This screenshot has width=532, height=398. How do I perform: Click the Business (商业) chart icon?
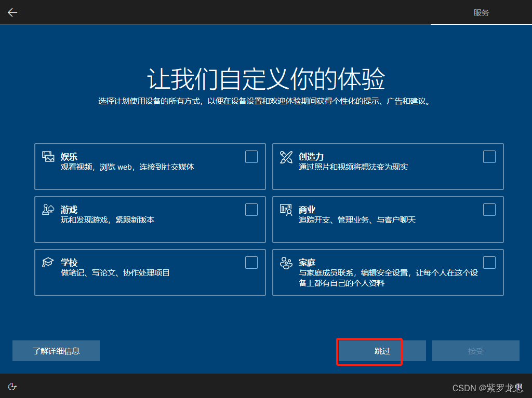(x=286, y=210)
